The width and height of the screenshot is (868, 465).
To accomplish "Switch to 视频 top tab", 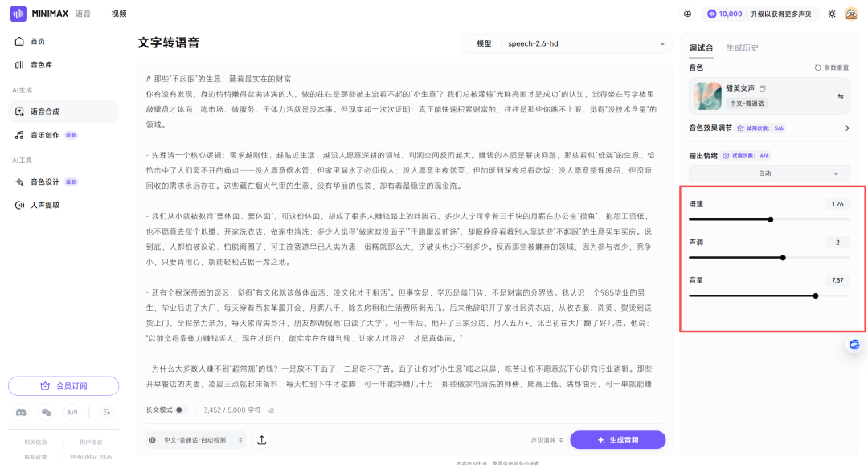I will click(x=119, y=14).
